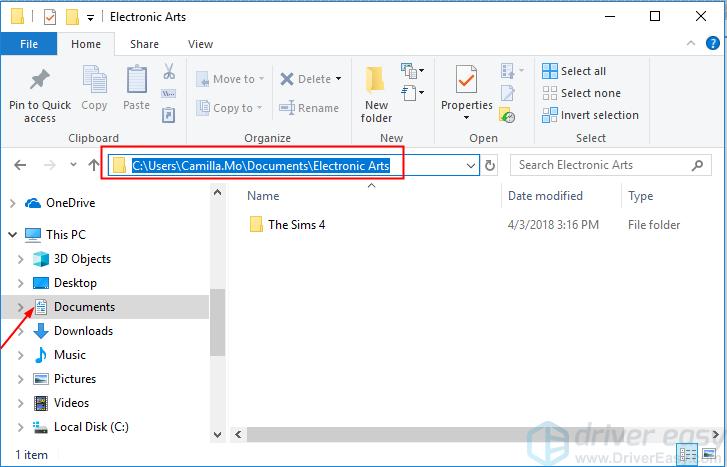Click the Delete button
Image resolution: width=727 pixels, height=467 pixels.
(305, 79)
